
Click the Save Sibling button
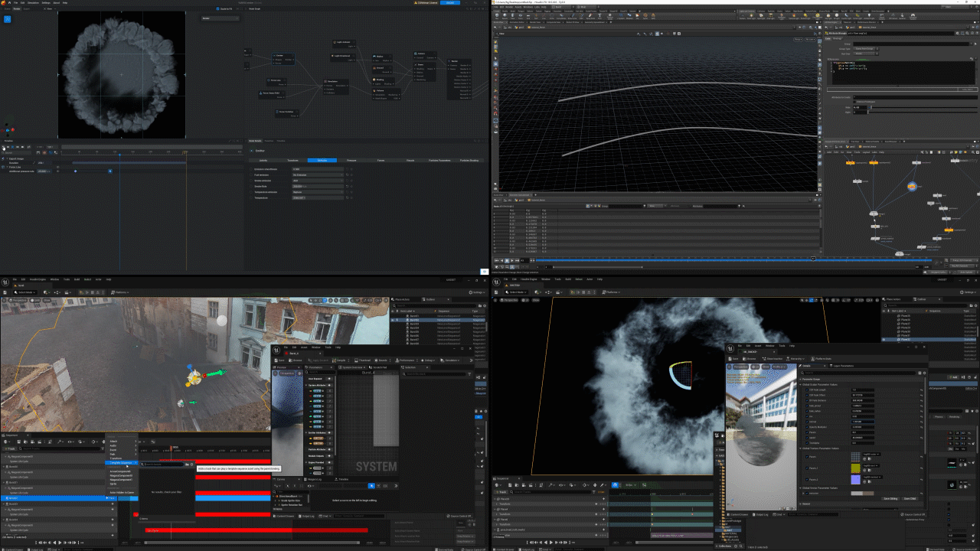[890, 498]
